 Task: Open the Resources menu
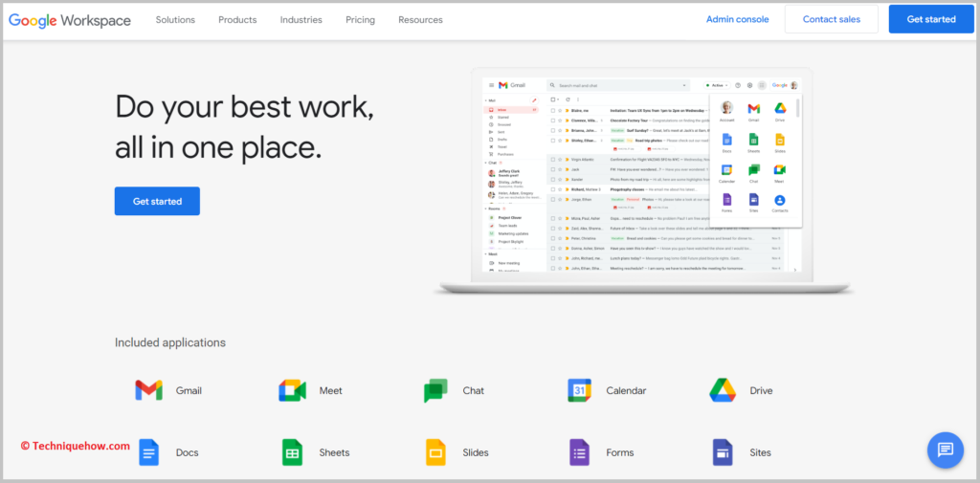tap(421, 19)
